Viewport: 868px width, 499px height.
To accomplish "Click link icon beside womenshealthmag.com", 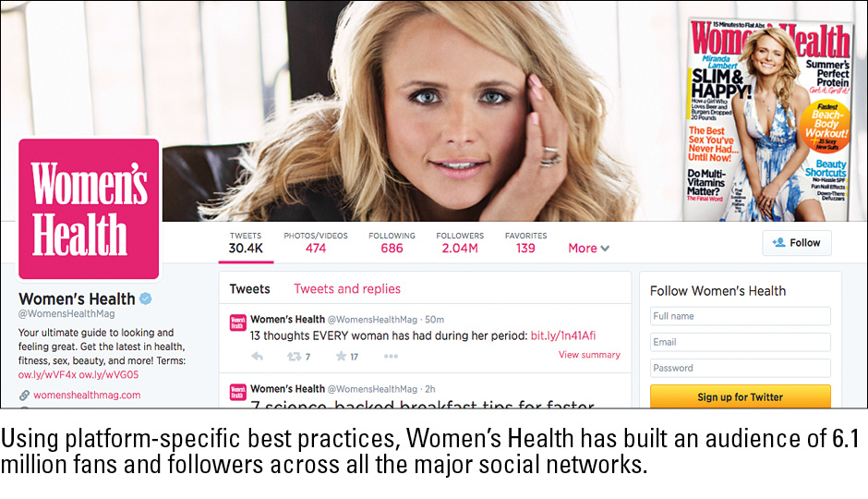I will click(x=24, y=396).
